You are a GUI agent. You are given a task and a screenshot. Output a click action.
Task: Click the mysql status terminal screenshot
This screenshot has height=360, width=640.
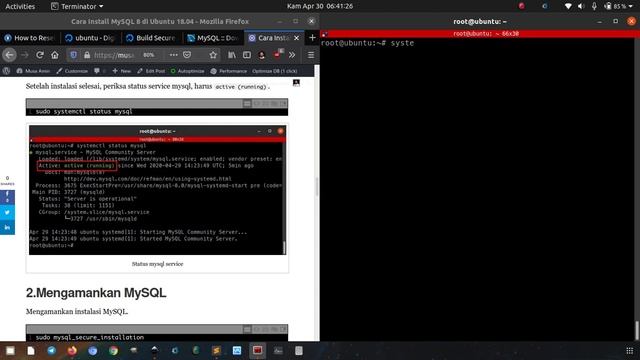click(x=158, y=190)
